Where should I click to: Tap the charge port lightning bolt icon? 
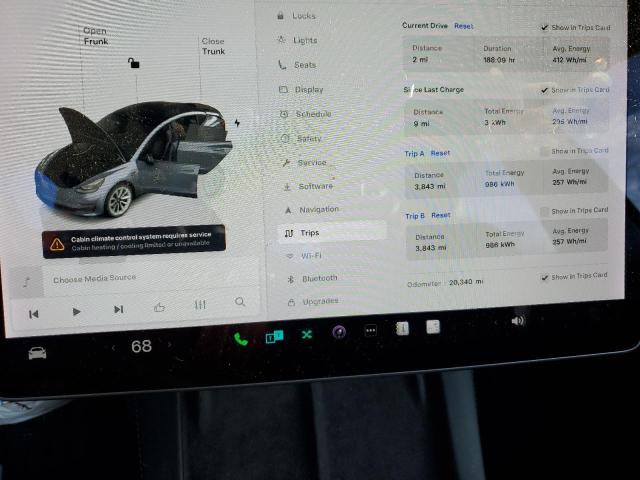pos(237,122)
